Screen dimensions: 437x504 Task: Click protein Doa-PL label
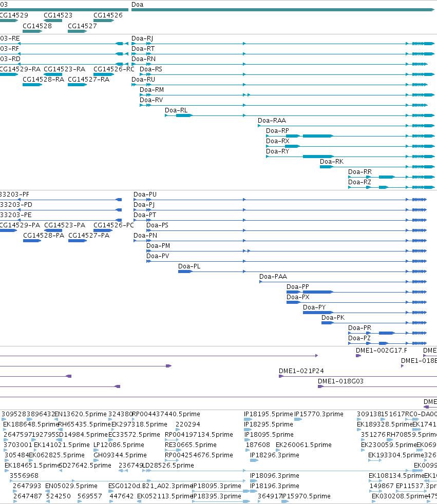point(189,267)
